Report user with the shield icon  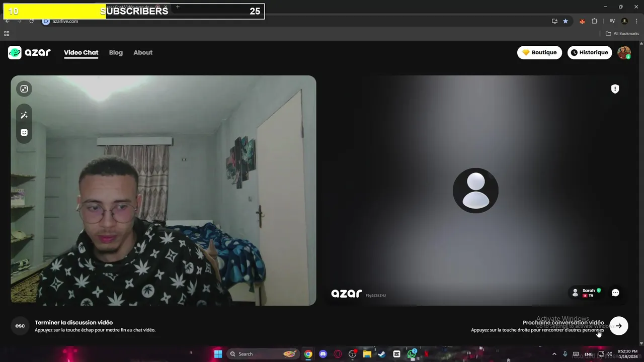coord(615,89)
